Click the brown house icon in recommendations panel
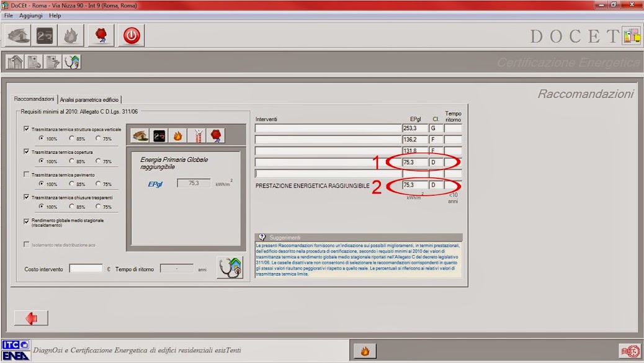644x363 pixels. coord(140,135)
